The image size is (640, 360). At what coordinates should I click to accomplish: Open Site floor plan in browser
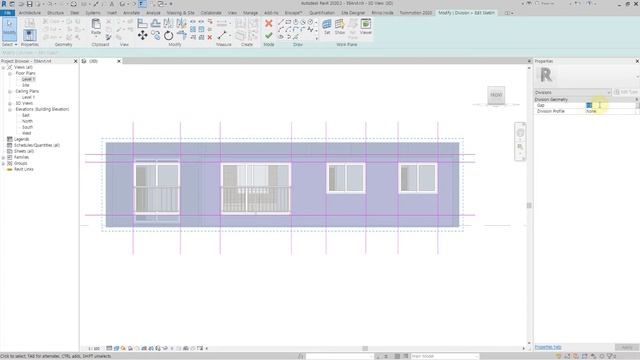point(26,85)
